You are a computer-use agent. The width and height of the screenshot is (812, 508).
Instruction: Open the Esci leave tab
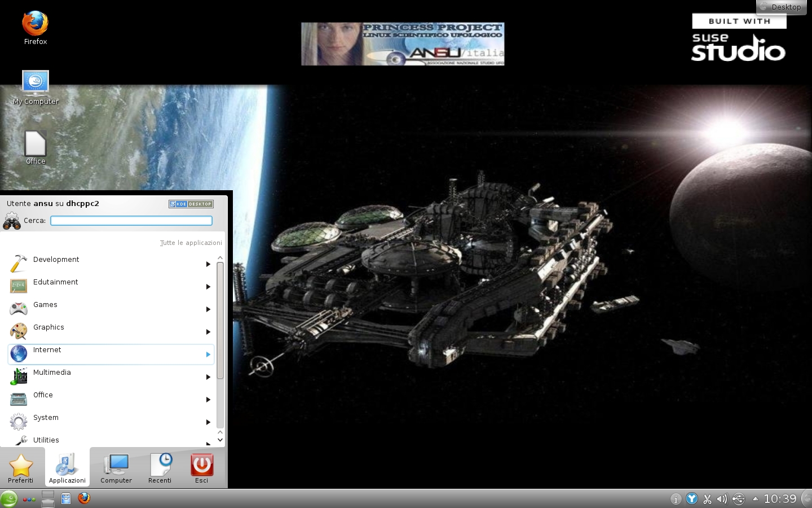pos(201,467)
